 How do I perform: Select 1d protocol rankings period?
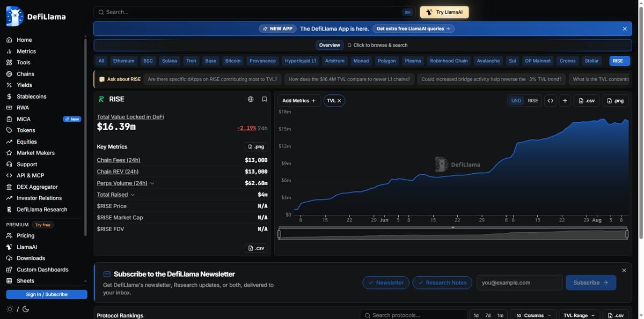pyautogui.click(x=476, y=315)
